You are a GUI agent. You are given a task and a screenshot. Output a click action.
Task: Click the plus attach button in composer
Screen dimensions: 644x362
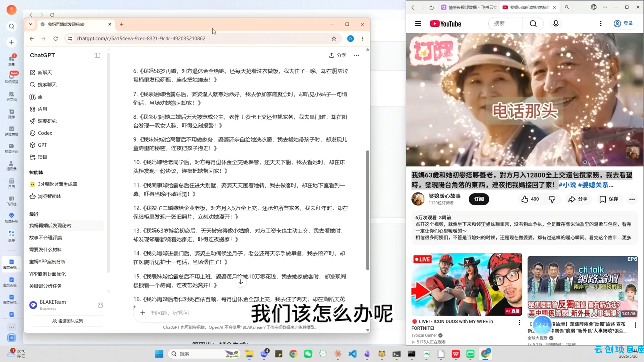tap(143, 313)
